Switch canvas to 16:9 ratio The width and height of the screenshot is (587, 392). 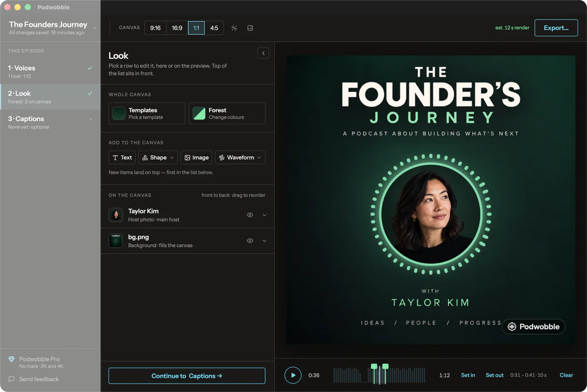pyautogui.click(x=177, y=28)
